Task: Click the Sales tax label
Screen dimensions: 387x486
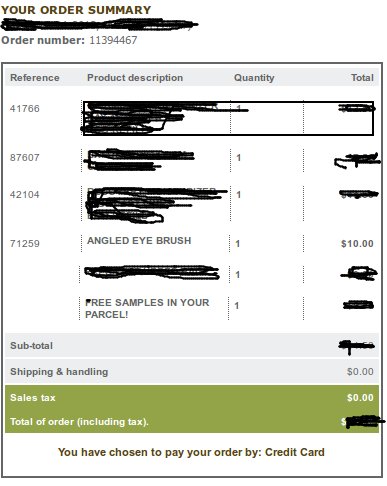Action: (x=33, y=398)
